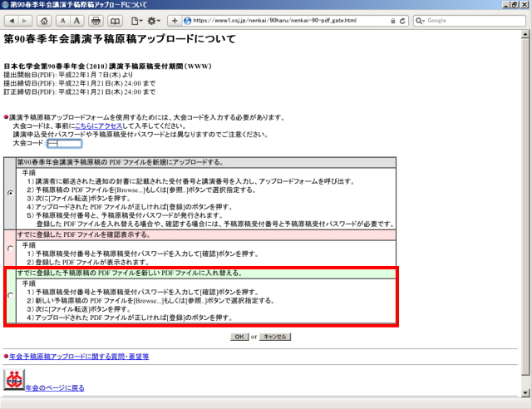Restore the browser window size
This screenshot has width=532, height=409.
point(515,4)
